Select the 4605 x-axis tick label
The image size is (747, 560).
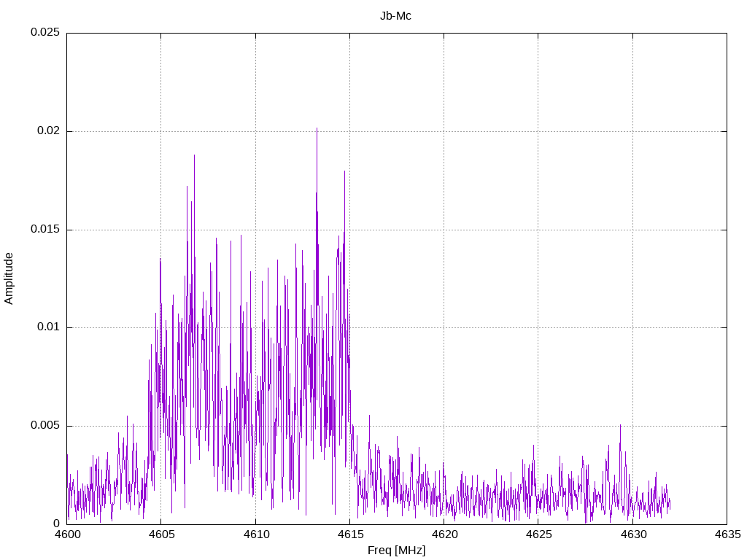[x=161, y=534]
